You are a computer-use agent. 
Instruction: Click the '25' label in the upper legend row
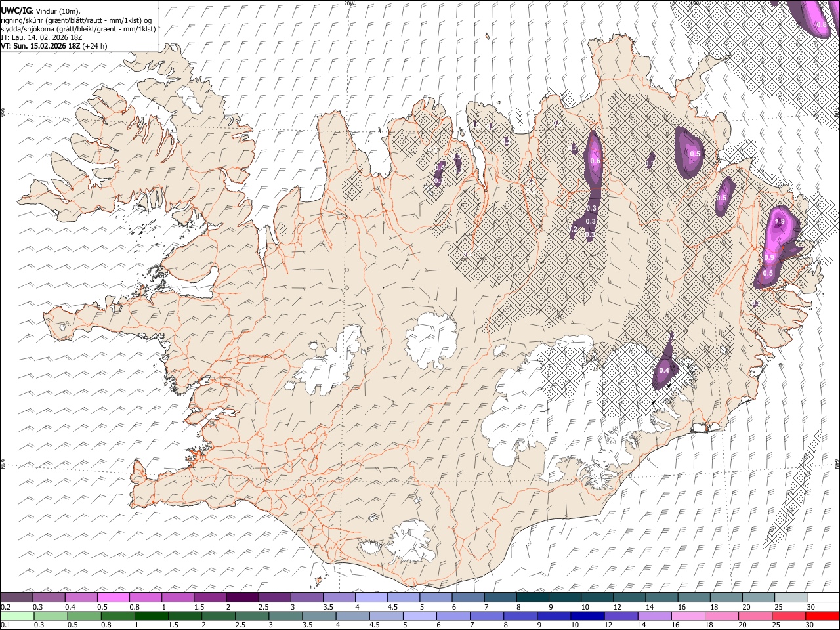[x=778, y=607]
